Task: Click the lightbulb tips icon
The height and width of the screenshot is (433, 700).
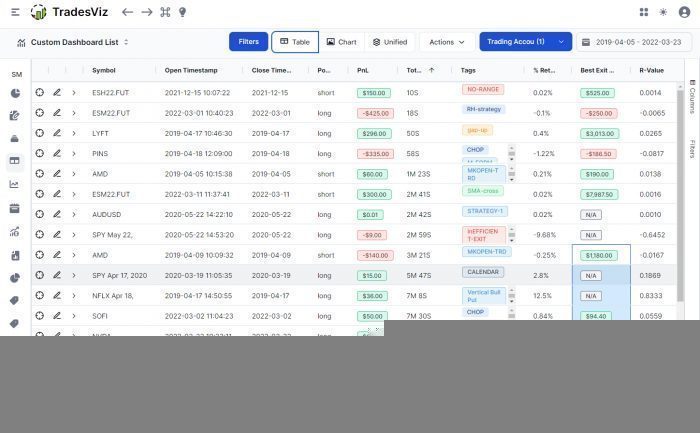Action: point(183,12)
